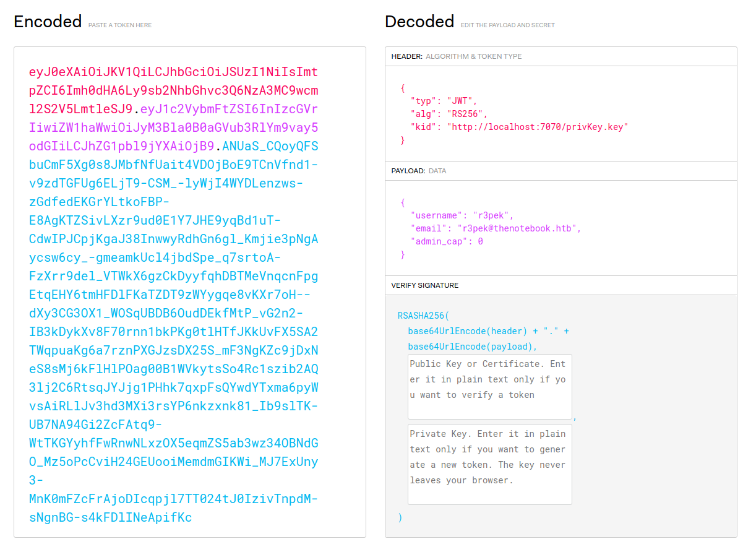Click the username value "r3pek"
This screenshot has height=552, width=756.
tap(492, 215)
